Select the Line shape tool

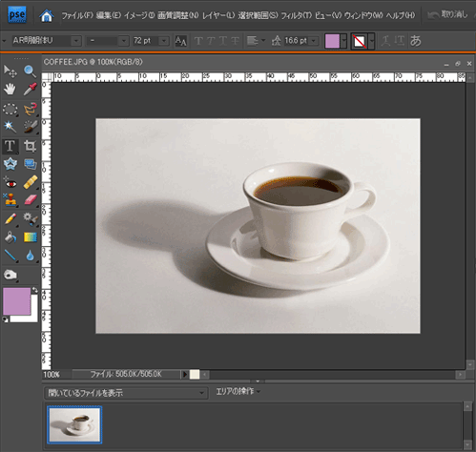click(x=10, y=256)
